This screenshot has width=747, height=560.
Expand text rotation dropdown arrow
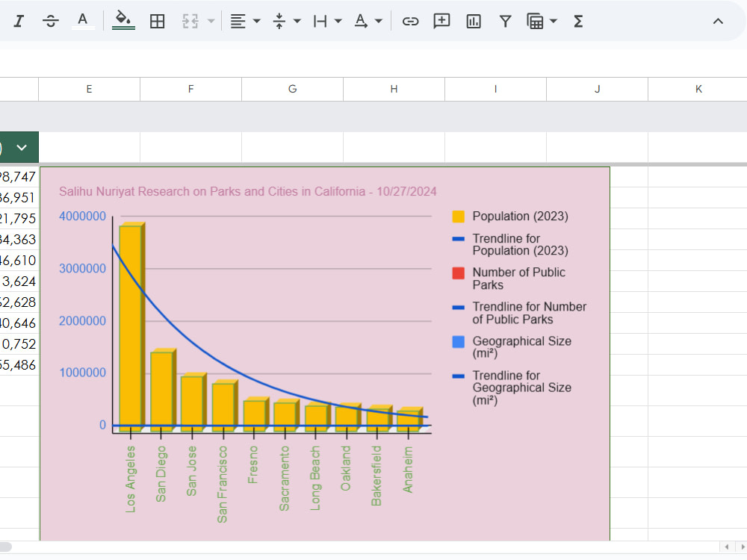(x=379, y=21)
